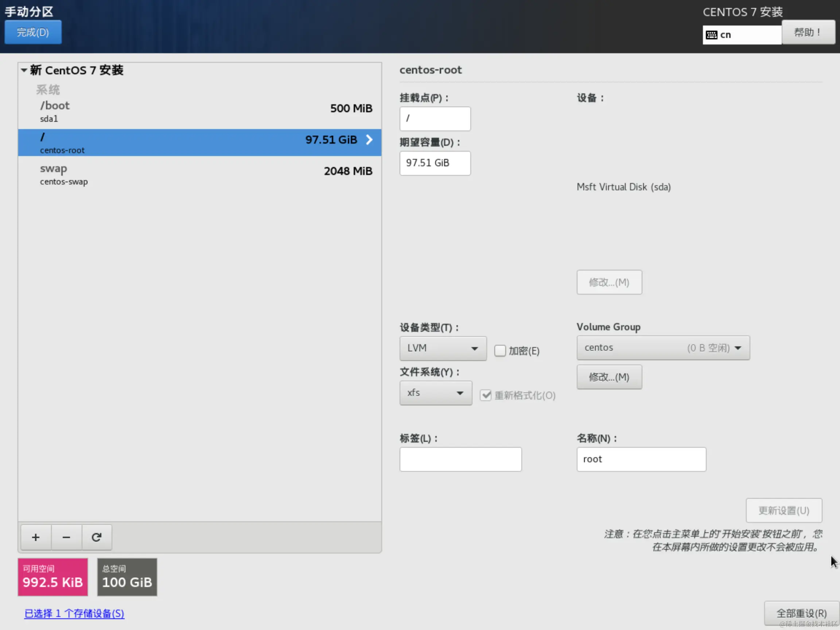Open the LVM device type dropdown
The image size is (840, 630).
point(442,348)
